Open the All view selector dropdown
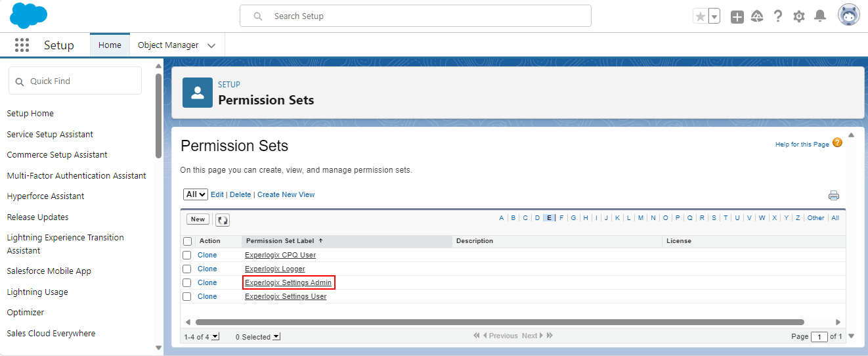This screenshot has height=356, width=868. click(196, 194)
